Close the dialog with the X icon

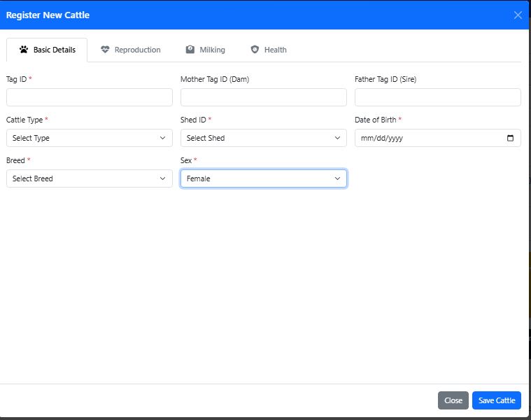point(518,15)
